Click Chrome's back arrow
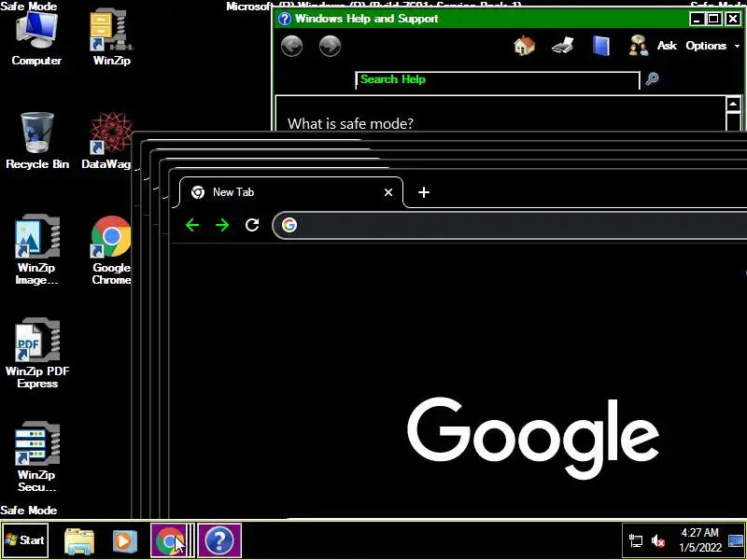 click(x=192, y=225)
